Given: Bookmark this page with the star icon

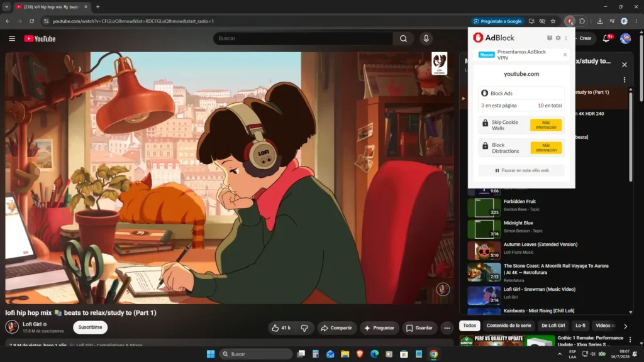Looking at the screenshot, I should [553, 21].
